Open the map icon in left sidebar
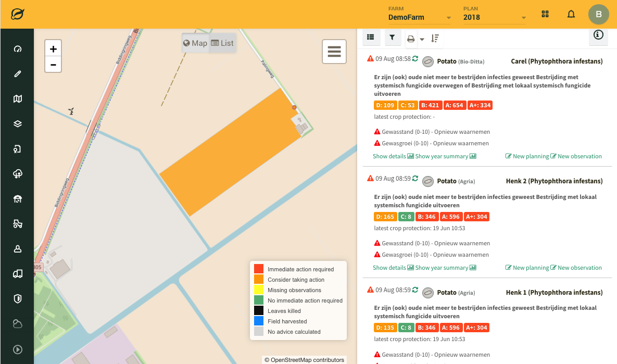The height and width of the screenshot is (364, 617). pos(18,99)
